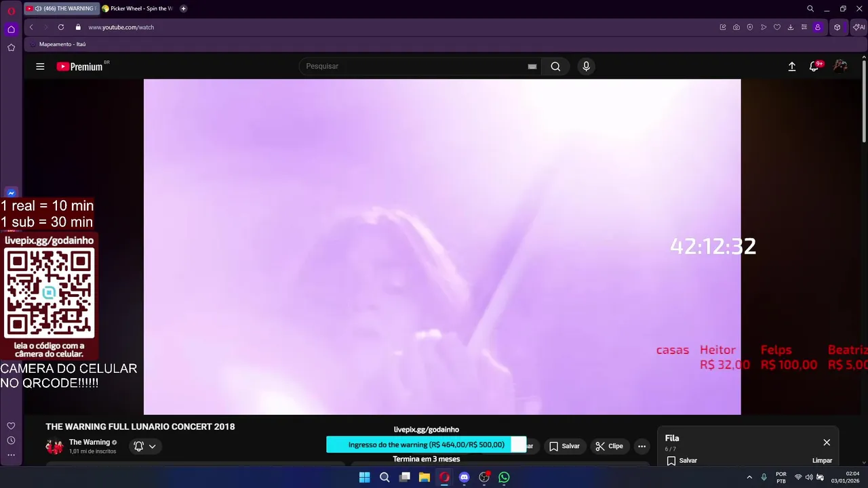The image size is (868, 488).
Task: Open File Explorer from taskbar
Action: (425, 477)
